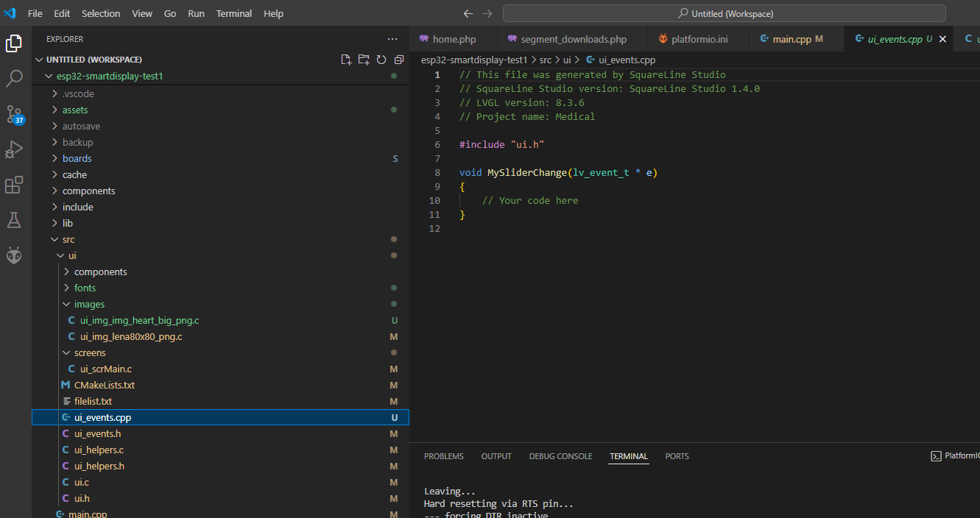Screen dimensions: 980x518
Task: Collapse the UNTITLED (WORKSPACE) section
Action: click(x=220, y=60)
